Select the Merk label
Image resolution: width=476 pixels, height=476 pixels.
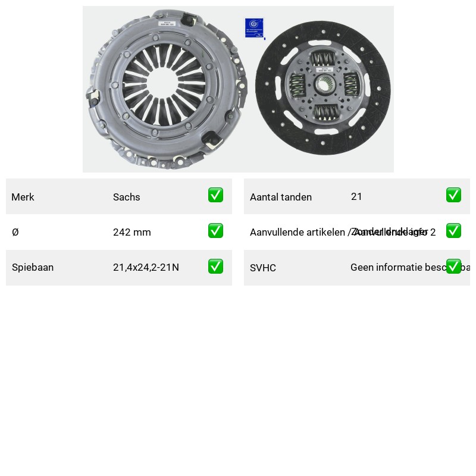coord(23,197)
